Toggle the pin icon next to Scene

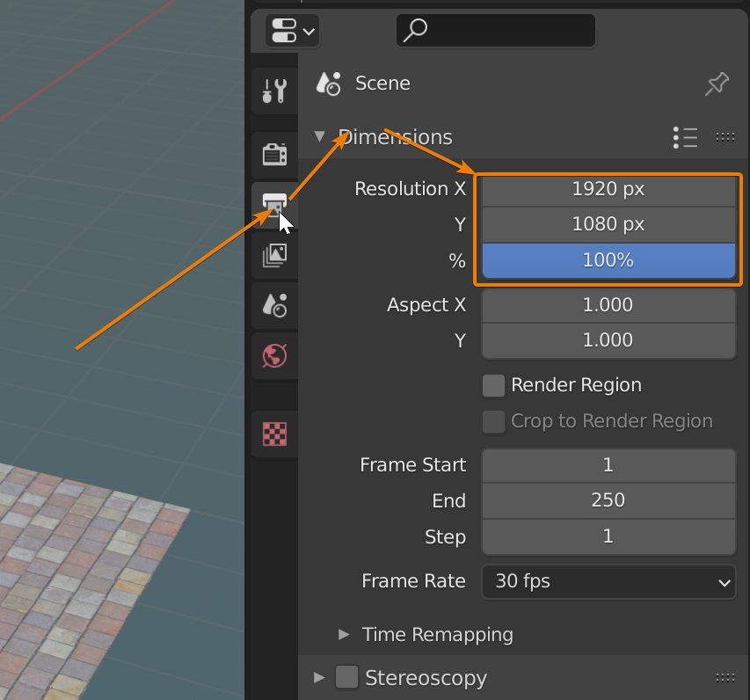[x=717, y=84]
